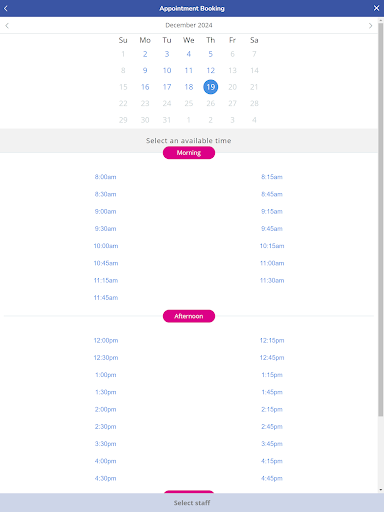Screen dimensions: 384x512
Task: Pick the 11:45am time slot
Action: 106,298
